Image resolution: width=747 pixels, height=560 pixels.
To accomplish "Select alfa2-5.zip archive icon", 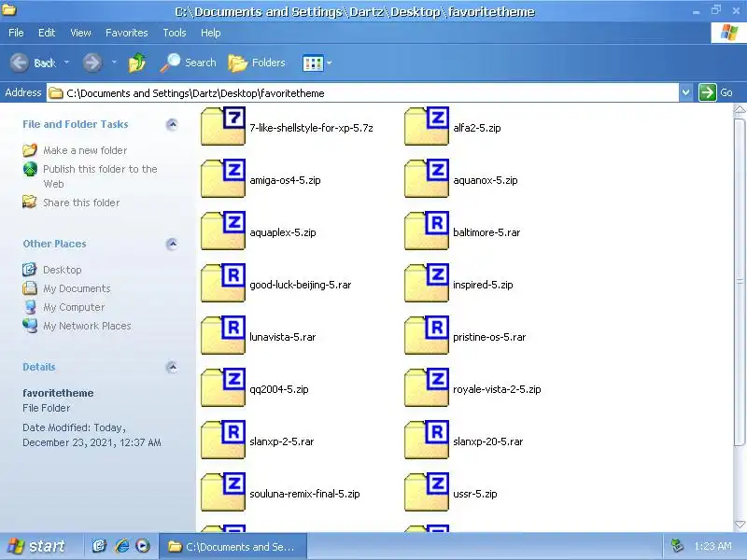I will coord(427,126).
